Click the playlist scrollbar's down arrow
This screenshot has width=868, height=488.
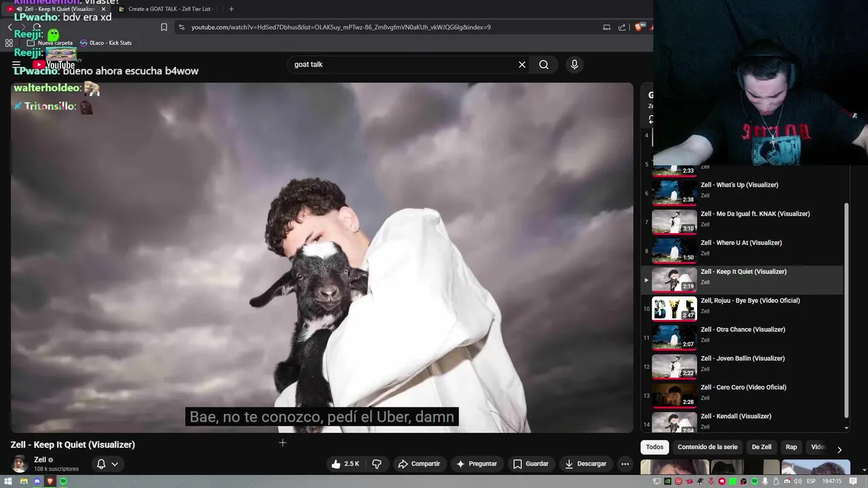[846, 428]
